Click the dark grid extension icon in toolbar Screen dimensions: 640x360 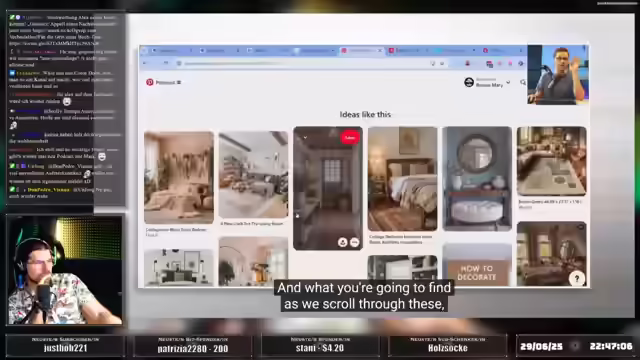point(489,64)
